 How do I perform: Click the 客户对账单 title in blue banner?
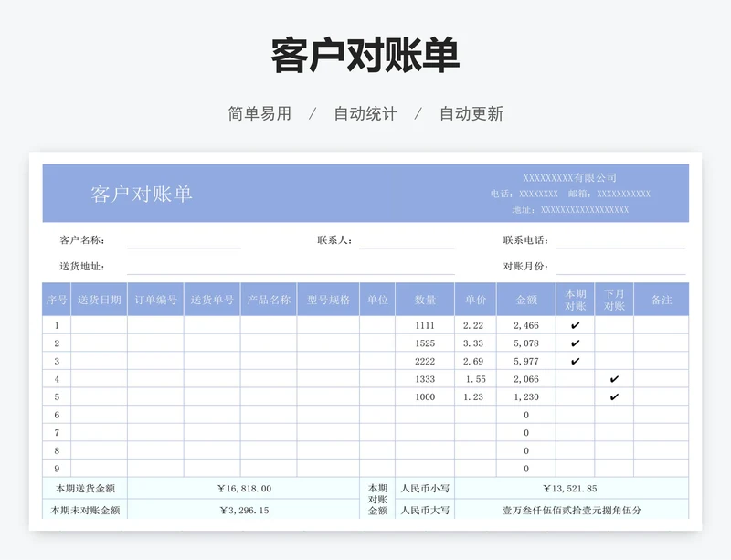(142, 194)
